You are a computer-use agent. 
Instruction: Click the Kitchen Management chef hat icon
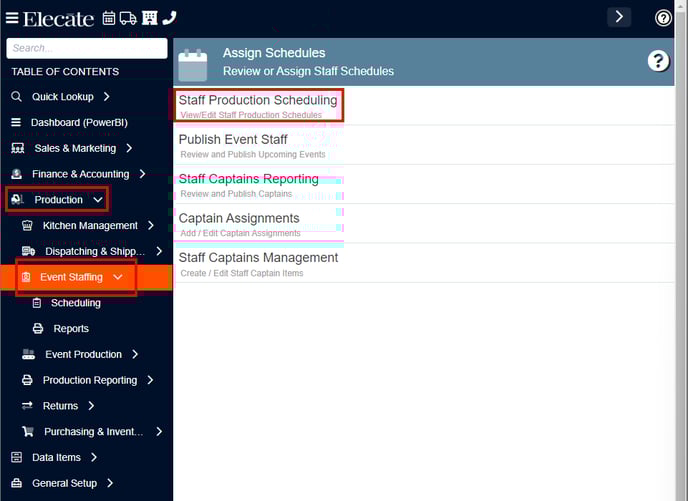27,225
